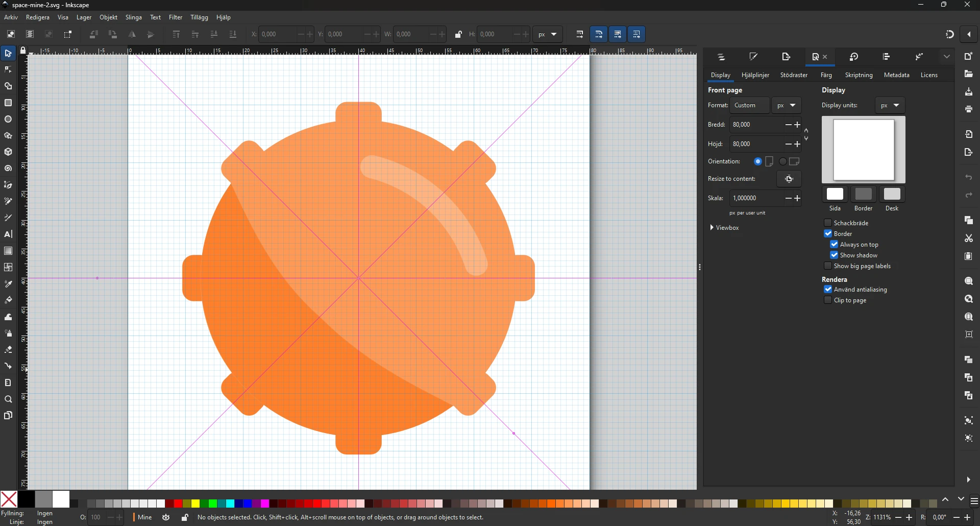Click the Print icon in the right sidebar
This screenshot has height=526, width=980.
(x=969, y=109)
